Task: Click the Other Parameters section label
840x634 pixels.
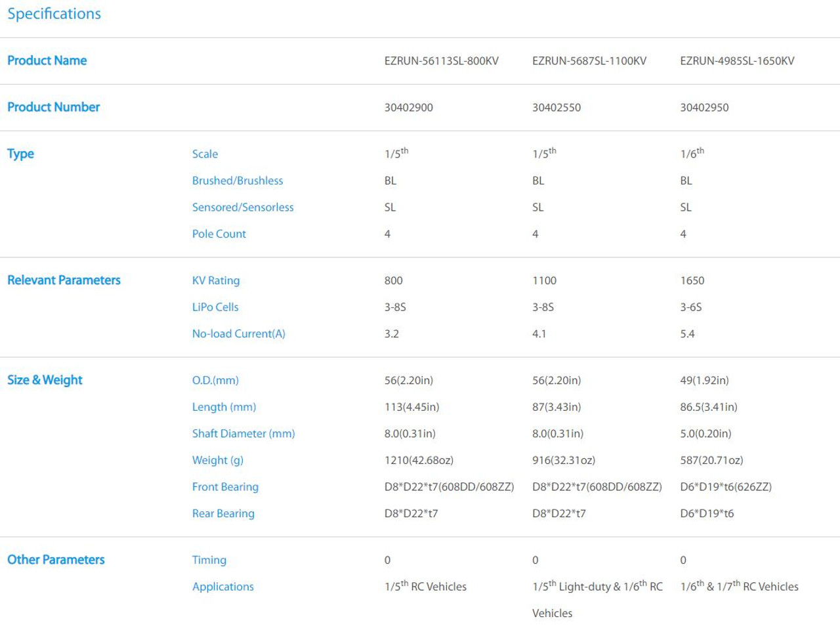Action: pos(56,560)
